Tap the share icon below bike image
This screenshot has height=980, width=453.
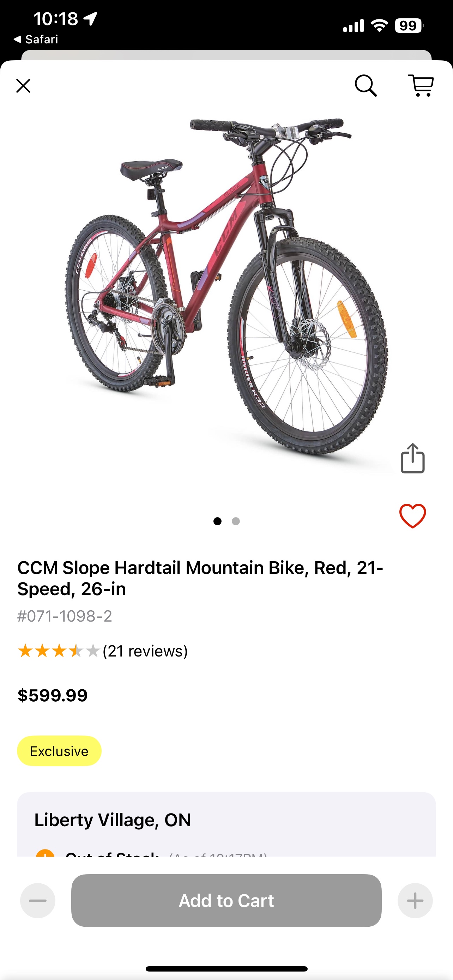[x=413, y=458]
